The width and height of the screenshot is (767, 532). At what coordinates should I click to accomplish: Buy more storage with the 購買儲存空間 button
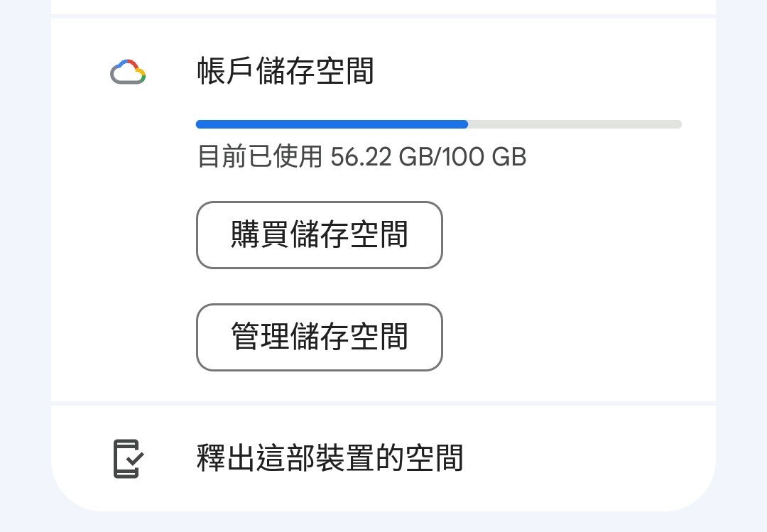pyautogui.click(x=319, y=235)
